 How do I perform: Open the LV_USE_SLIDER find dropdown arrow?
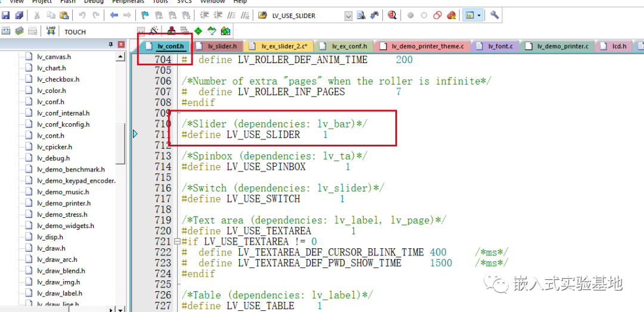[348, 16]
